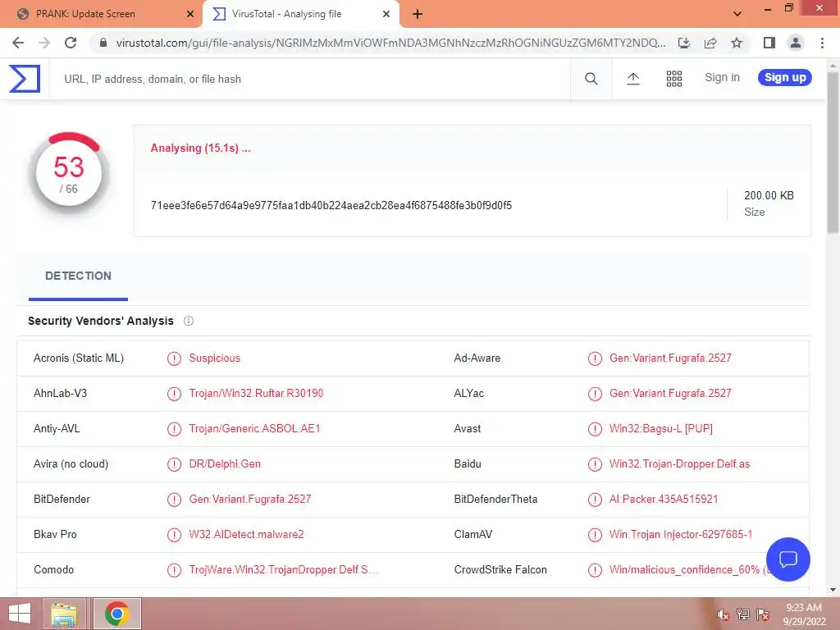The height and width of the screenshot is (630, 840).
Task: Click the Action Center flag icon
Action: click(763, 614)
